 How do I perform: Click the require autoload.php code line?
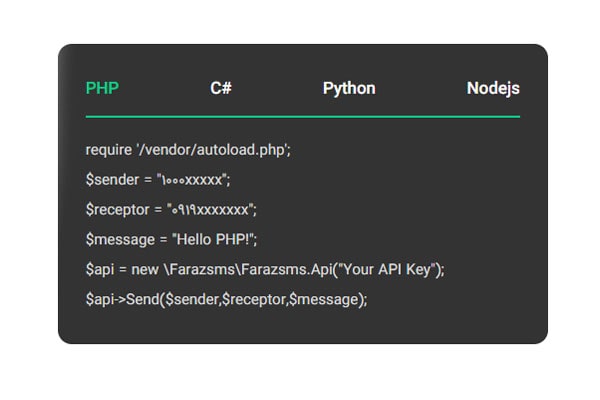point(188,150)
